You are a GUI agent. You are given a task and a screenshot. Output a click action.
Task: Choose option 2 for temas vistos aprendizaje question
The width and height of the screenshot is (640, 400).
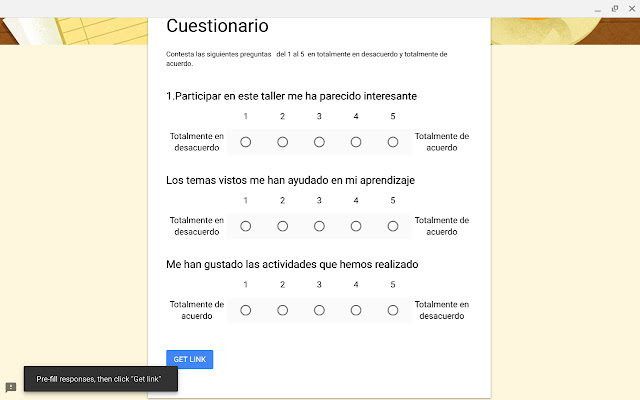point(282,226)
